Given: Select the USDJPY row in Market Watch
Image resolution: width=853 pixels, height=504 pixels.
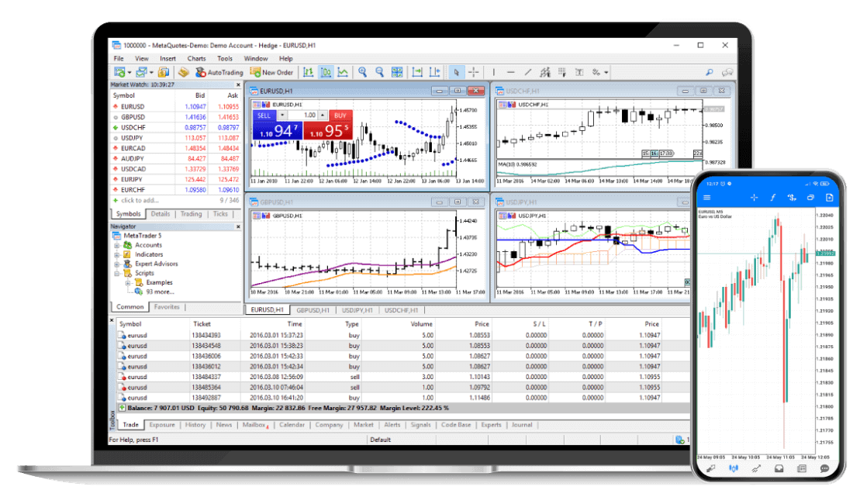Looking at the screenshot, I should tap(176, 138).
